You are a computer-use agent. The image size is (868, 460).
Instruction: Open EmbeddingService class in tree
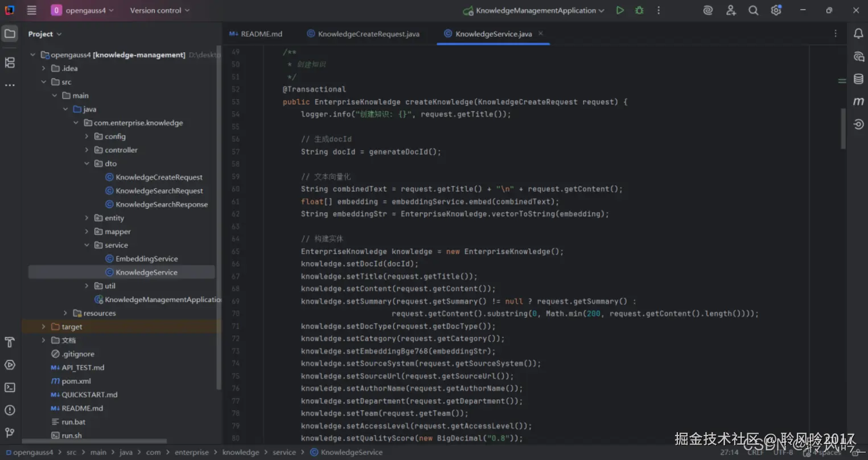[x=146, y=259]
